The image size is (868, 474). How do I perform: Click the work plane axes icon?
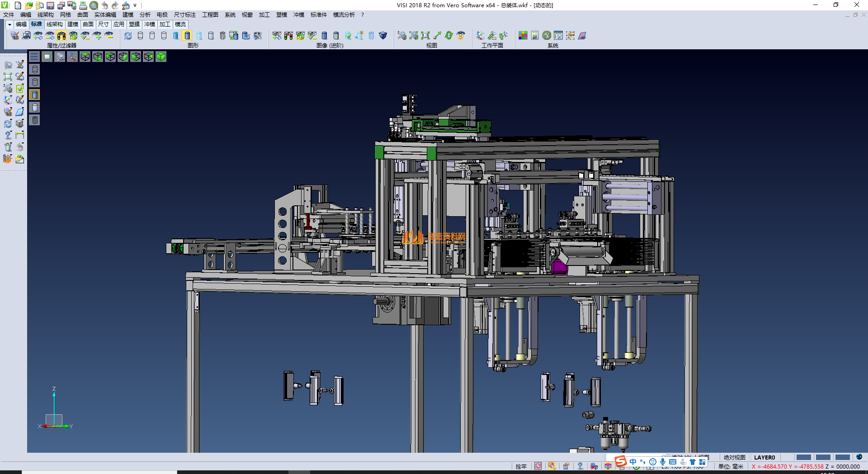[480, 35]
